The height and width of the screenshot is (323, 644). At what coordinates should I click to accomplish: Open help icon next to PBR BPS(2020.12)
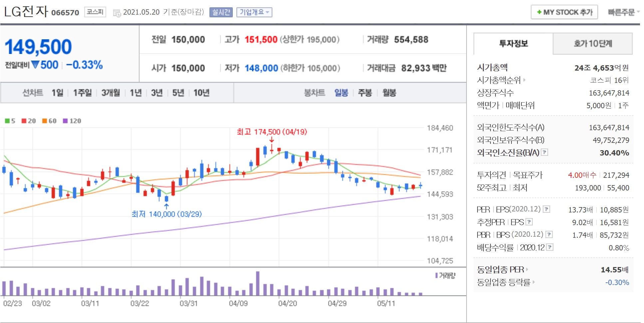(x=549, y=234)
